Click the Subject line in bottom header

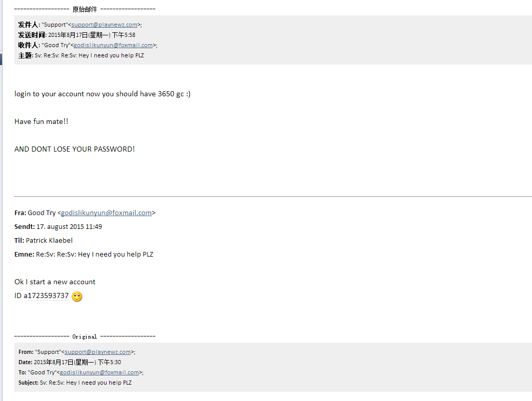[x=86, y=383]
